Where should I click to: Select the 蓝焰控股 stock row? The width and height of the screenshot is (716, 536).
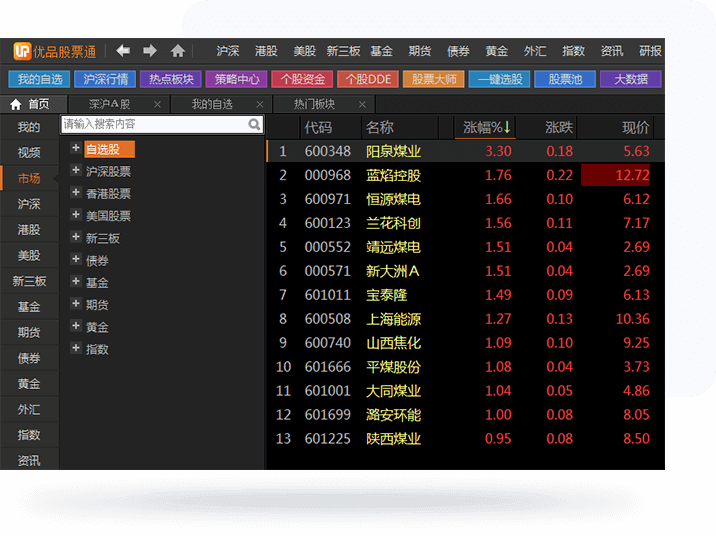[465, 175]
